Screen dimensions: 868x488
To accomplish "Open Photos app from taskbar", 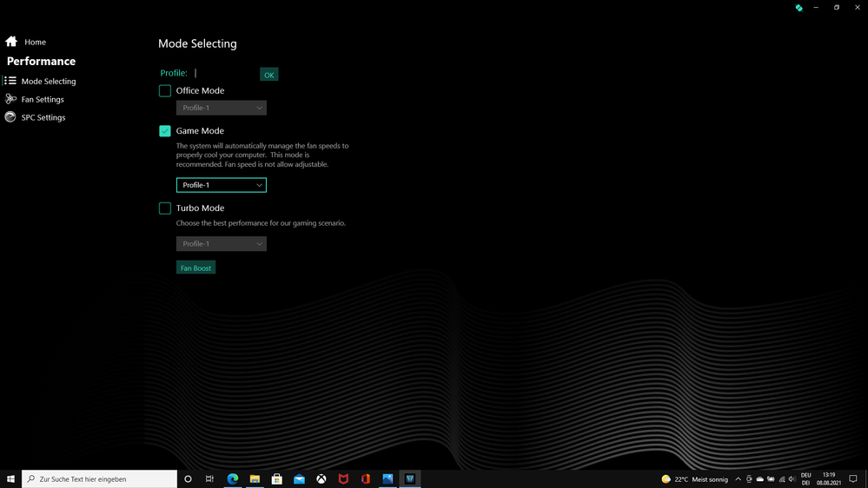I will [388, 478].
